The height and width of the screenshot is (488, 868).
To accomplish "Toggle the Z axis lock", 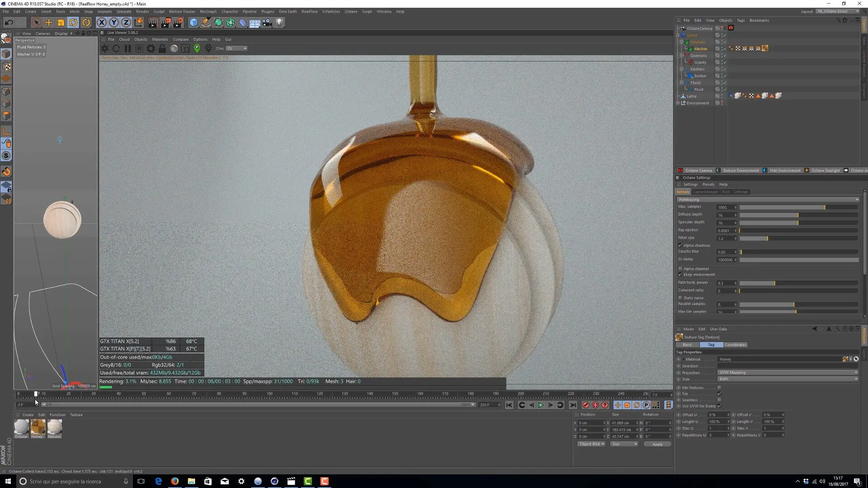I will [126, 22].
